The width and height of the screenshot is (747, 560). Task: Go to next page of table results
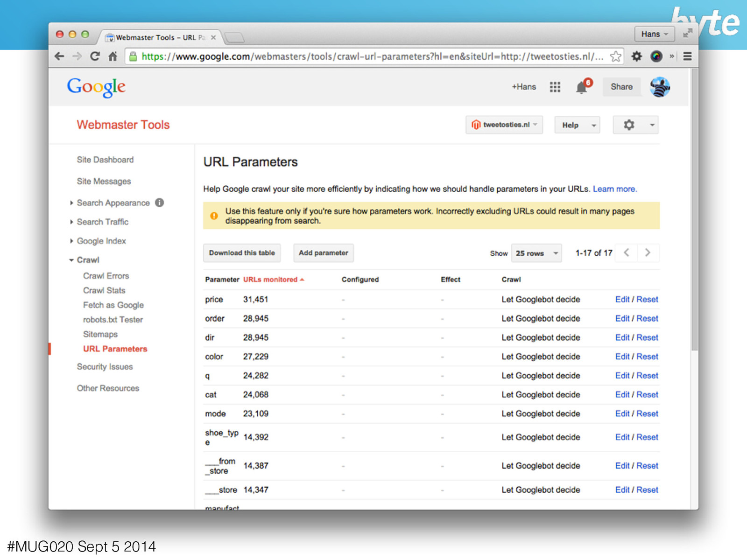click(648, 252)
